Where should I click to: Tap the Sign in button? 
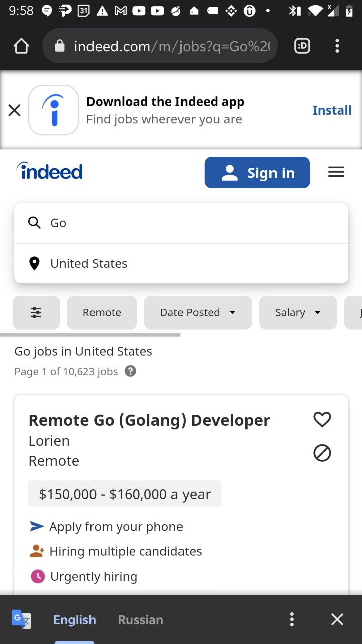[x=257, y=173]
